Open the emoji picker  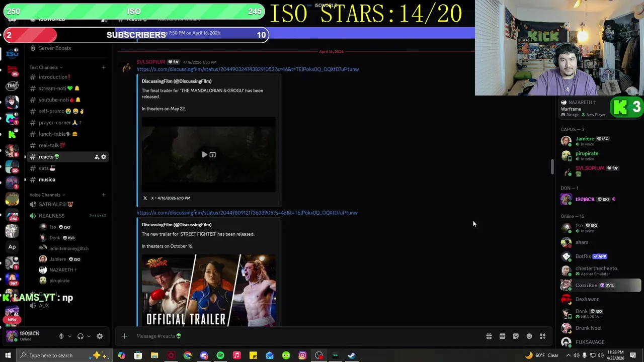[529, 336]
